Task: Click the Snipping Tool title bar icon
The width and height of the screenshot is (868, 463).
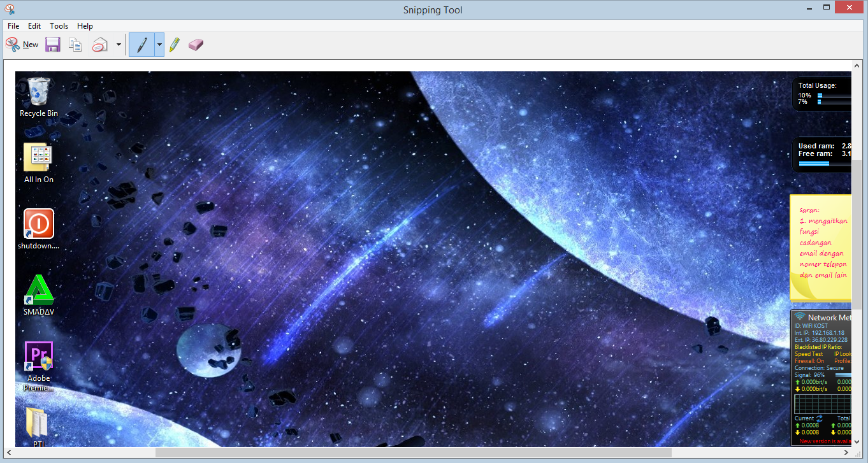Action: pyautogui.click(x=10, y=10)
